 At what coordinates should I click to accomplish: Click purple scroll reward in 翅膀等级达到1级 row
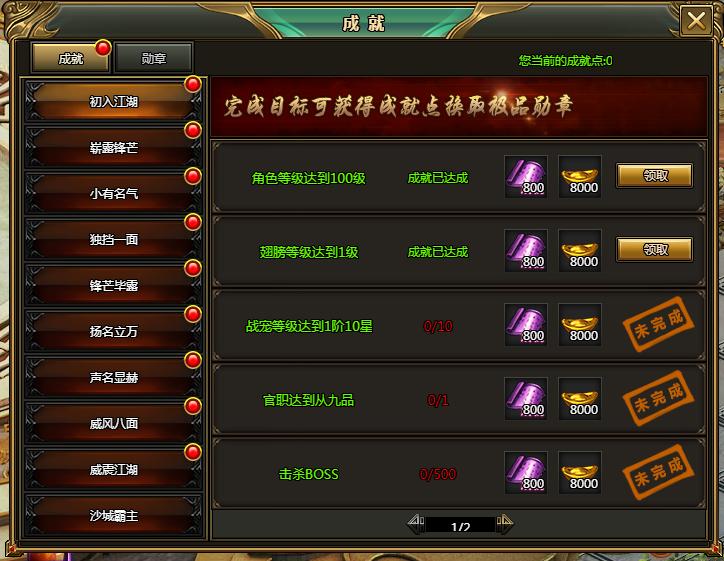click(x=526, y=250)
